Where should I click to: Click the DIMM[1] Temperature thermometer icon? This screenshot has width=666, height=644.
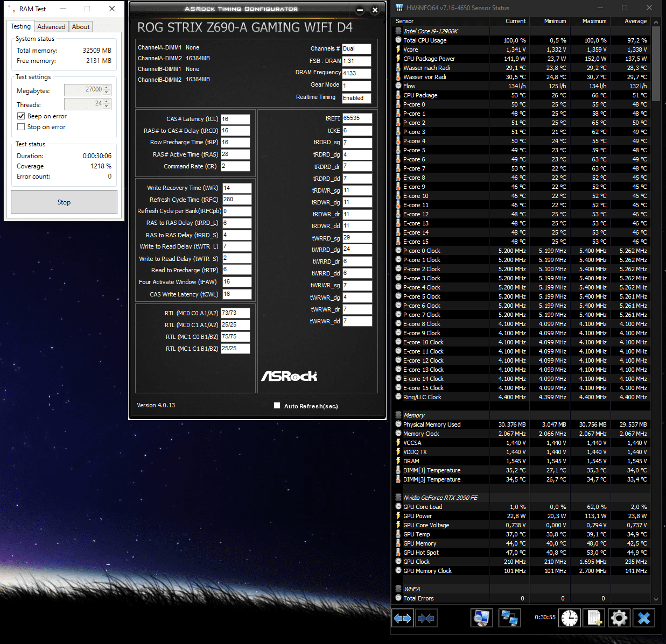[x=398, y=470]
